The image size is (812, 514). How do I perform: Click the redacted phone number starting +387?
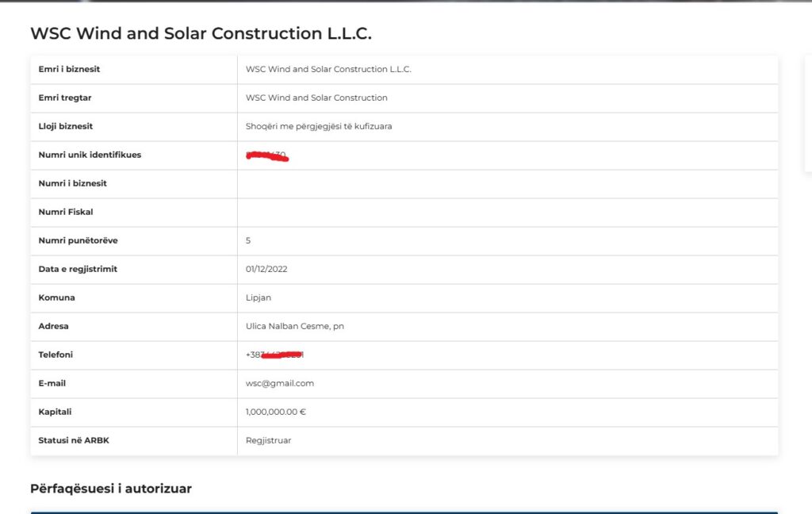point(275,355)
